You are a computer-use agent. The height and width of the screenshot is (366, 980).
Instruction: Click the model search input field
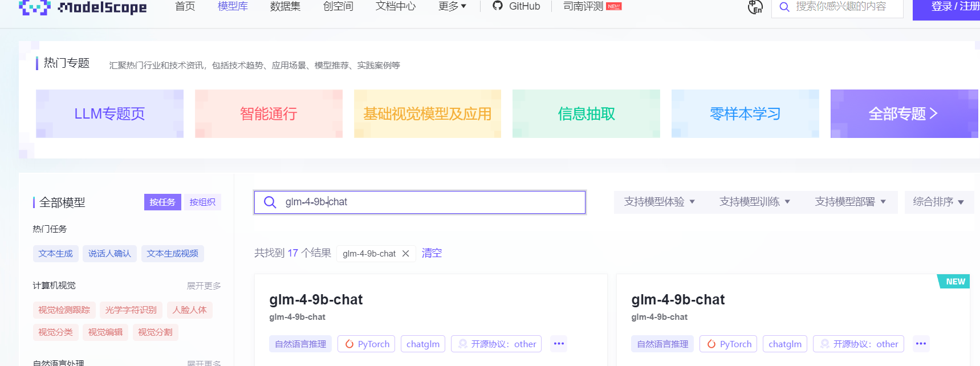[420, 202]
